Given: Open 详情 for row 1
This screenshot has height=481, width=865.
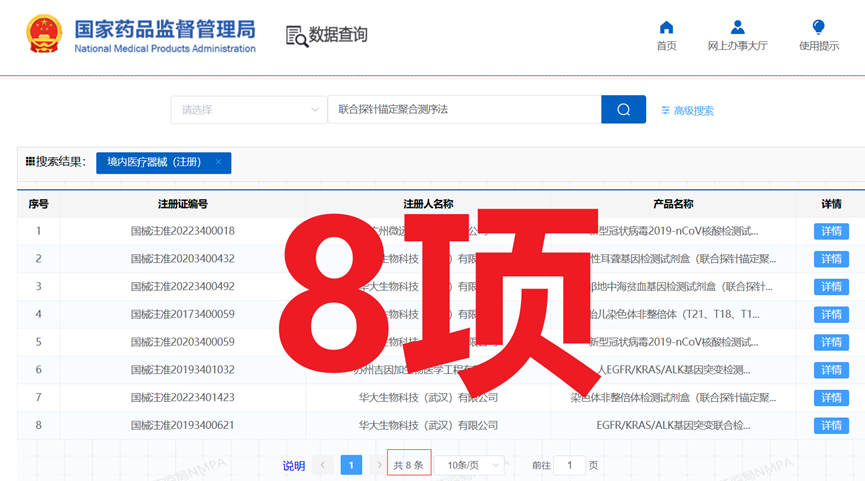Looking at the screenshot, I should coord(830,231).
